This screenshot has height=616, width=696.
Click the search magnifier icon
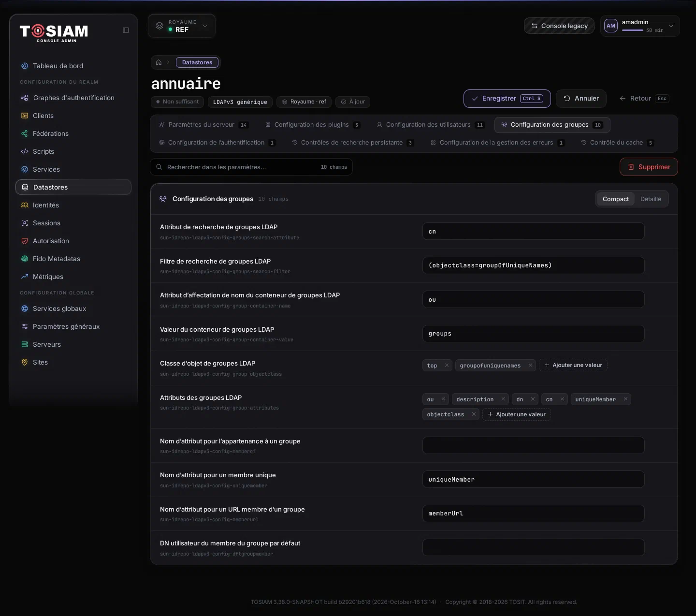point(159,167)
